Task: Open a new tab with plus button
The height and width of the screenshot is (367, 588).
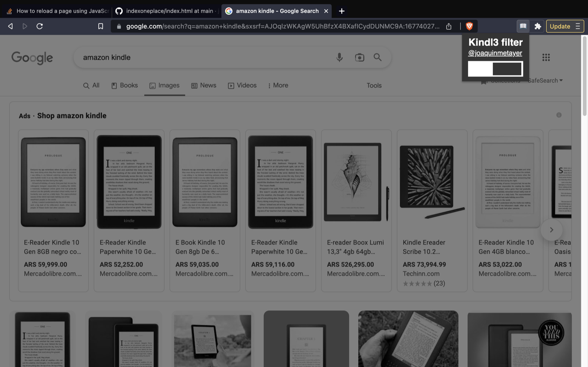Action: coord(341,11)
